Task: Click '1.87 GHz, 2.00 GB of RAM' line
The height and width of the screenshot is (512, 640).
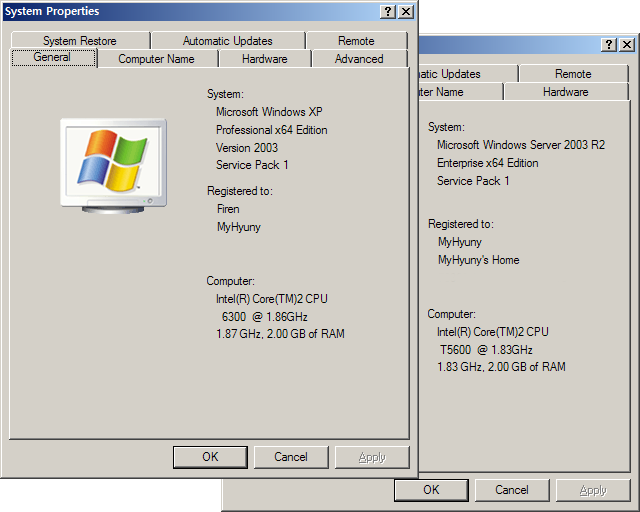Action: (280, 334)
